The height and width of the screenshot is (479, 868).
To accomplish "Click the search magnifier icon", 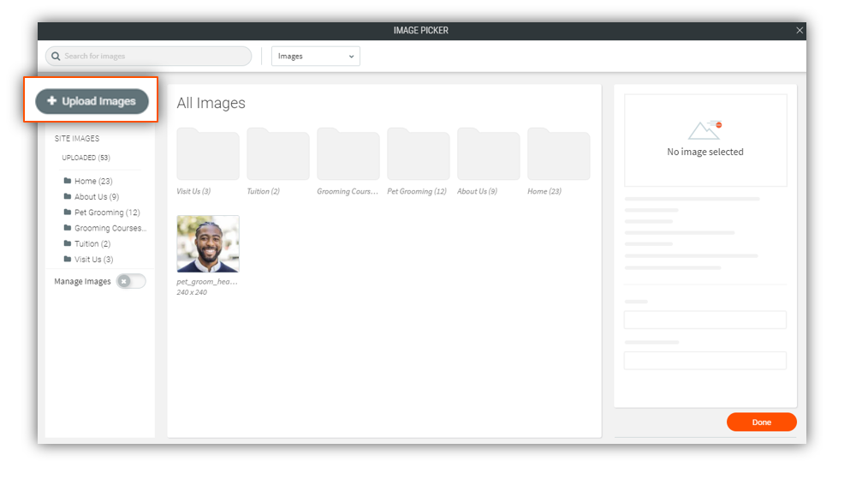I will (x=56, y=57).
